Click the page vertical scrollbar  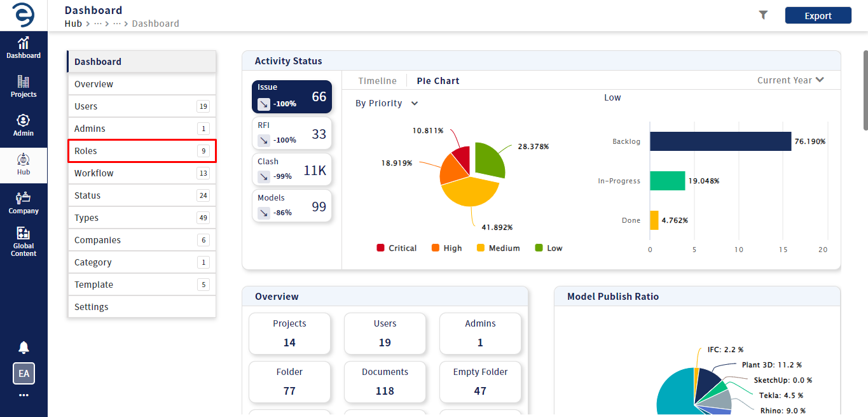point(864,89)
